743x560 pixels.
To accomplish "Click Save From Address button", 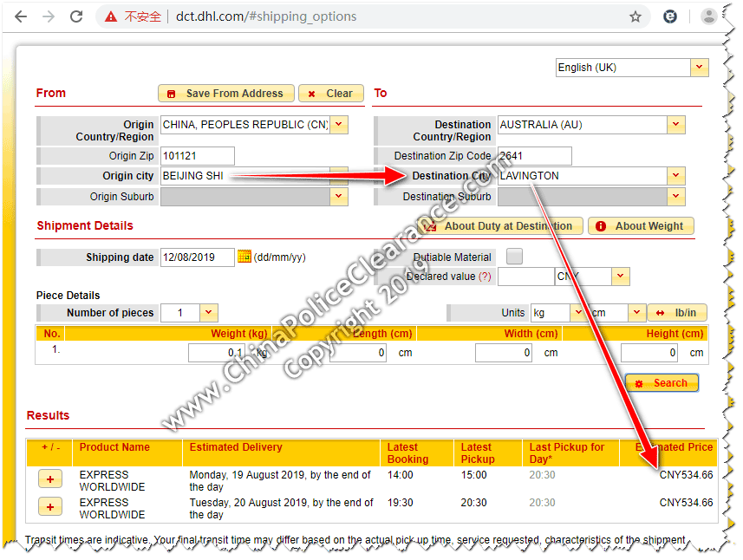I will [x=226, y=94].
